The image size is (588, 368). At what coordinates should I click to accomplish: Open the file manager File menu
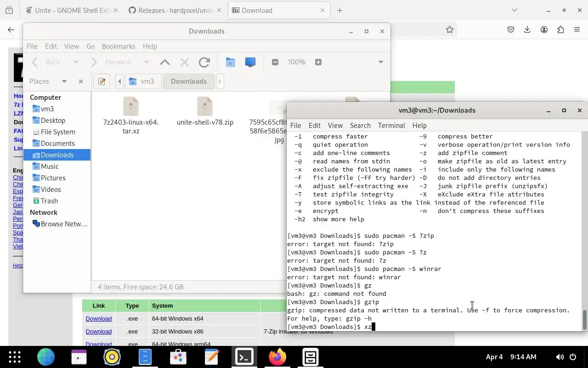coord(32,46)
